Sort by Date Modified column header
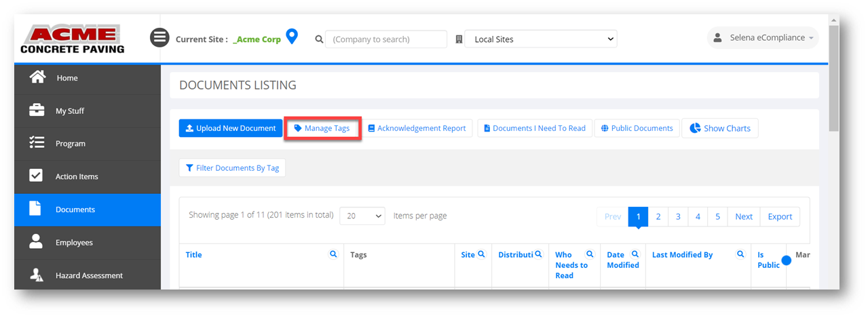 coord(622,260)
